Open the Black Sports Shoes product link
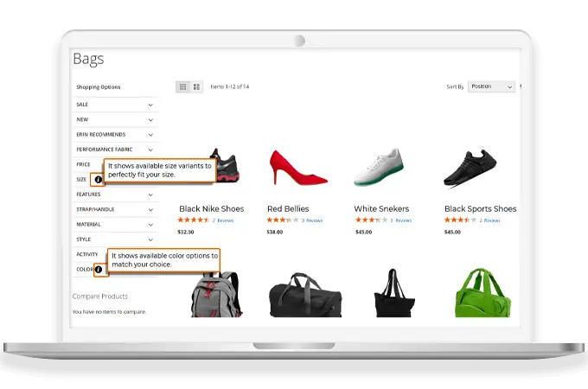Viewport: 588px width, 389px height. (481, 208)
